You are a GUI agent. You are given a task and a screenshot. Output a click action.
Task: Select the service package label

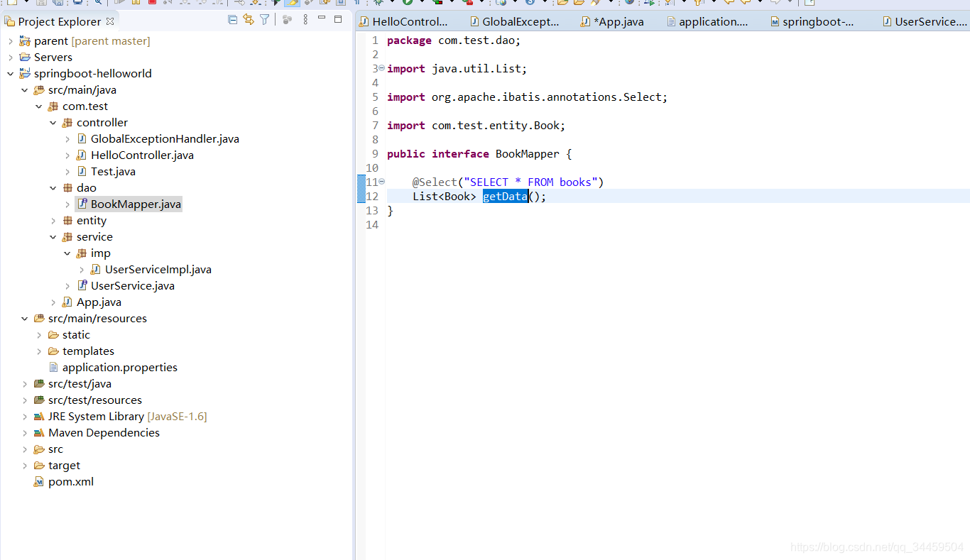coord(94,237)
